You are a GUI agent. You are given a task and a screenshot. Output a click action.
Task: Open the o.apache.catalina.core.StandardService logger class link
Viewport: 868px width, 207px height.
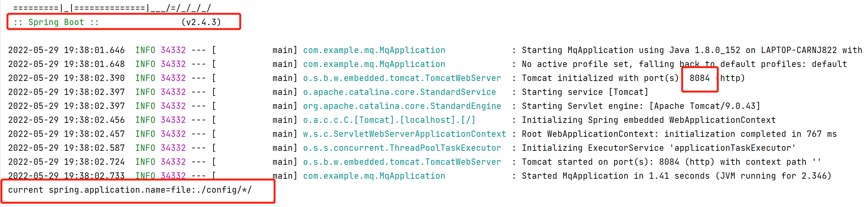[399, 92]
